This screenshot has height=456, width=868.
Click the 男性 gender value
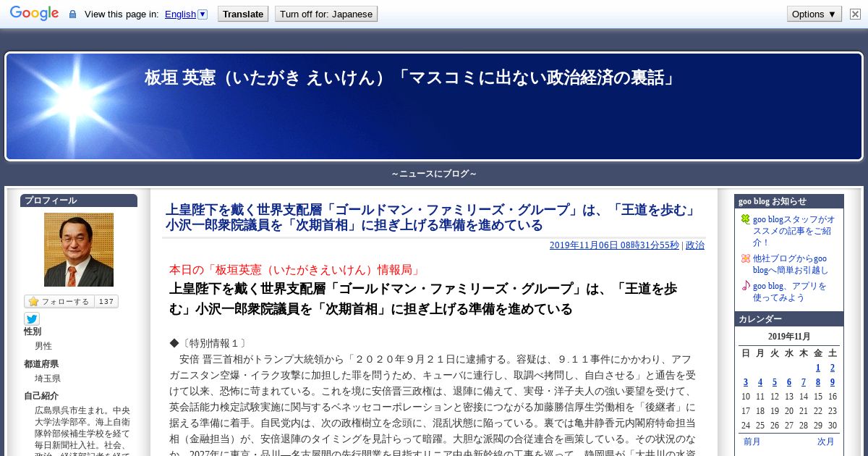(x=43, y=346)
